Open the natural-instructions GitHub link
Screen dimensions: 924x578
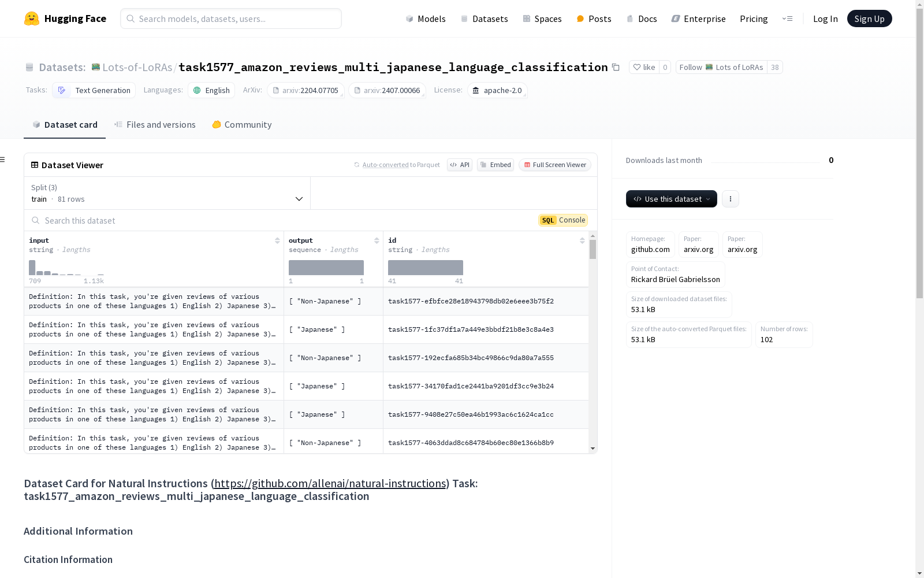(330, 484)
